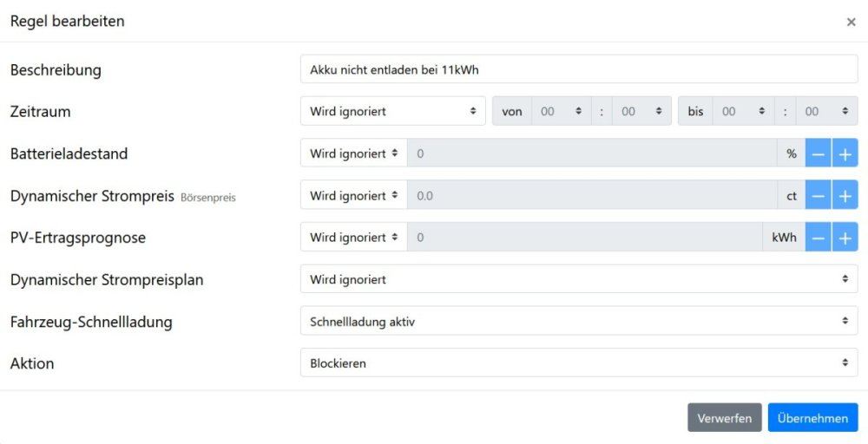Click the Verwerfen button
868x444 pixels.
pyautogui.click(x=724, y=418)
